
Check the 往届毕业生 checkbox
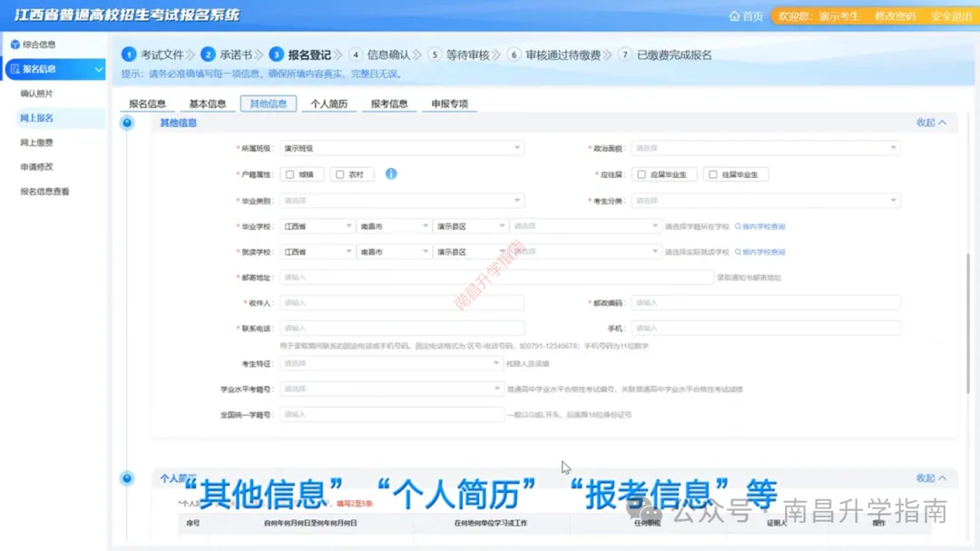(x=713, y=174)
